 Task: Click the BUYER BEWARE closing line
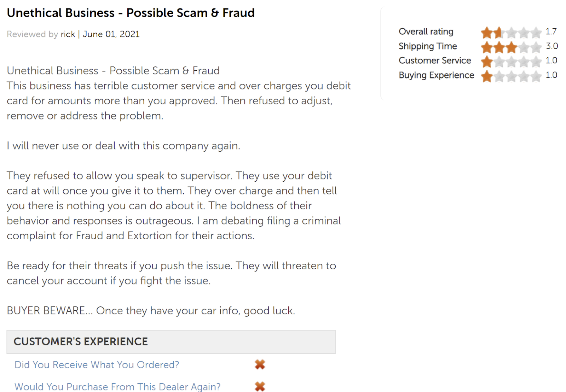151,311
